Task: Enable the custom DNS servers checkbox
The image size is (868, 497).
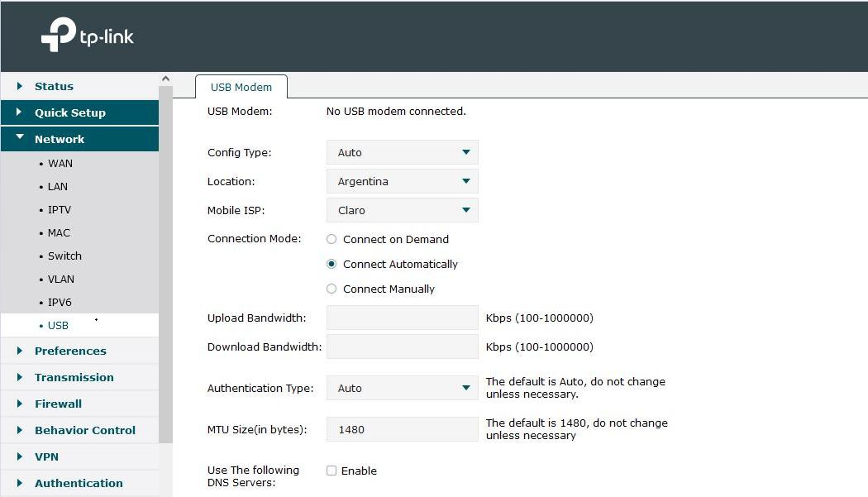Action: click(x=331, y=471)
